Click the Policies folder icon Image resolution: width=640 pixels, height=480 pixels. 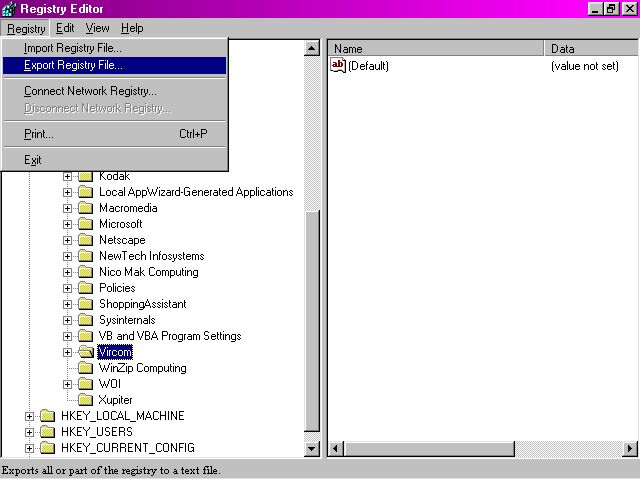point(85,288)
